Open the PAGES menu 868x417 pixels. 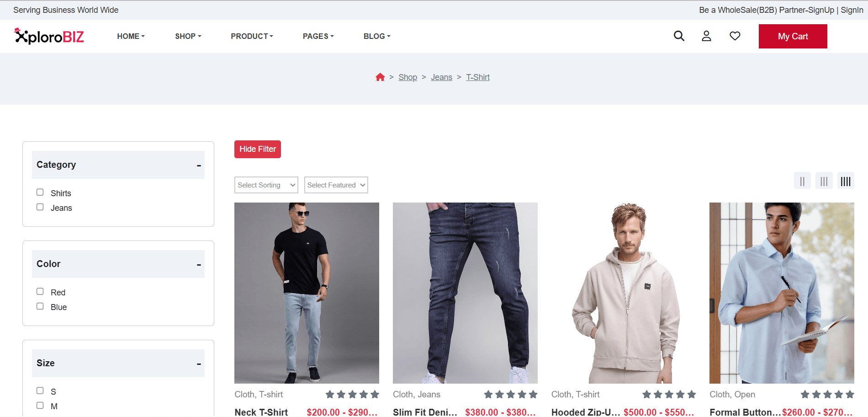click(x=318, y=36)
